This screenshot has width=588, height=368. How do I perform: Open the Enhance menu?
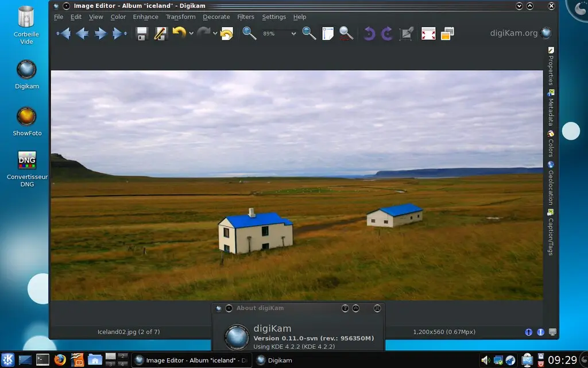click(145, 17)
